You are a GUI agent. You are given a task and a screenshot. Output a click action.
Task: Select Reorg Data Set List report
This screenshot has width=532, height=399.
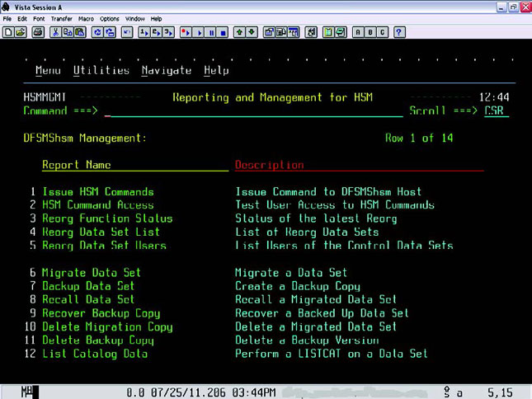pos(101,232)
